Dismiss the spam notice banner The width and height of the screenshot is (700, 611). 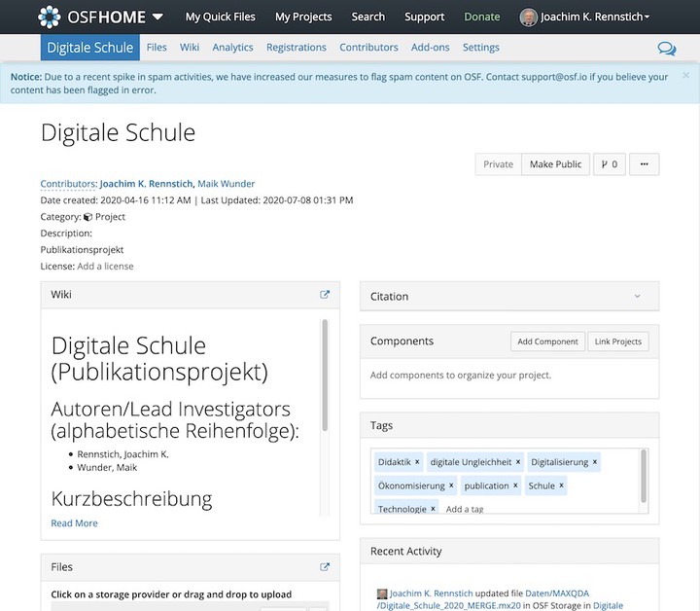pyautogui.click(x=685, y=76)
